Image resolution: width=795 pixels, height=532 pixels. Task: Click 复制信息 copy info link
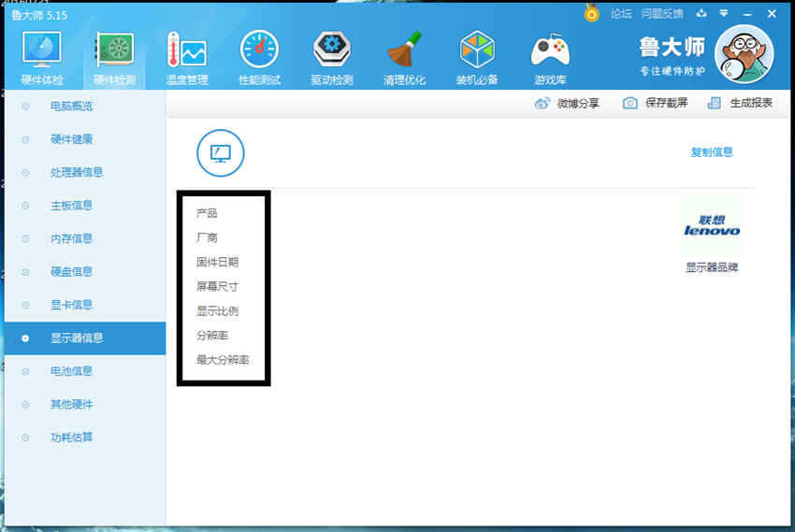pyautogui.click(x=712, y=152)
